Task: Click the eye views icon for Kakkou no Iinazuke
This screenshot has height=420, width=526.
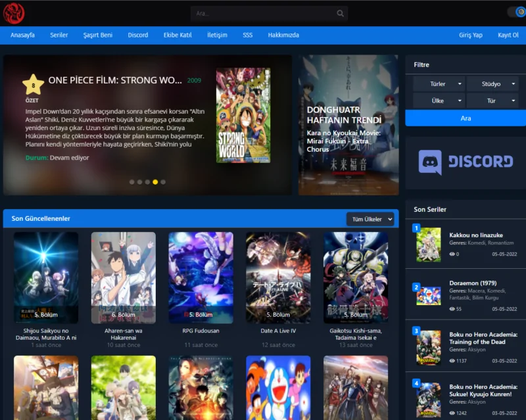Action: tap(452, 254)
